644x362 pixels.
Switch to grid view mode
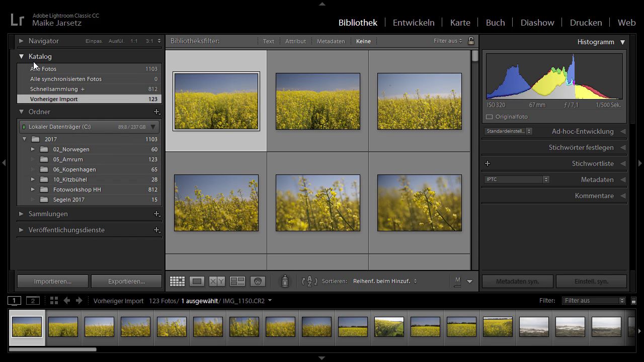(x=177, y=282)
